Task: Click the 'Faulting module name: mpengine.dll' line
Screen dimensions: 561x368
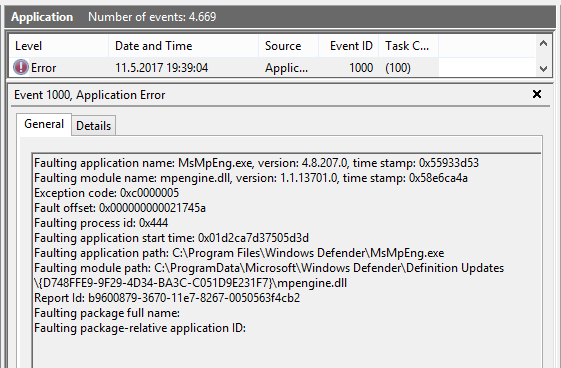Action: click(251, 178)
